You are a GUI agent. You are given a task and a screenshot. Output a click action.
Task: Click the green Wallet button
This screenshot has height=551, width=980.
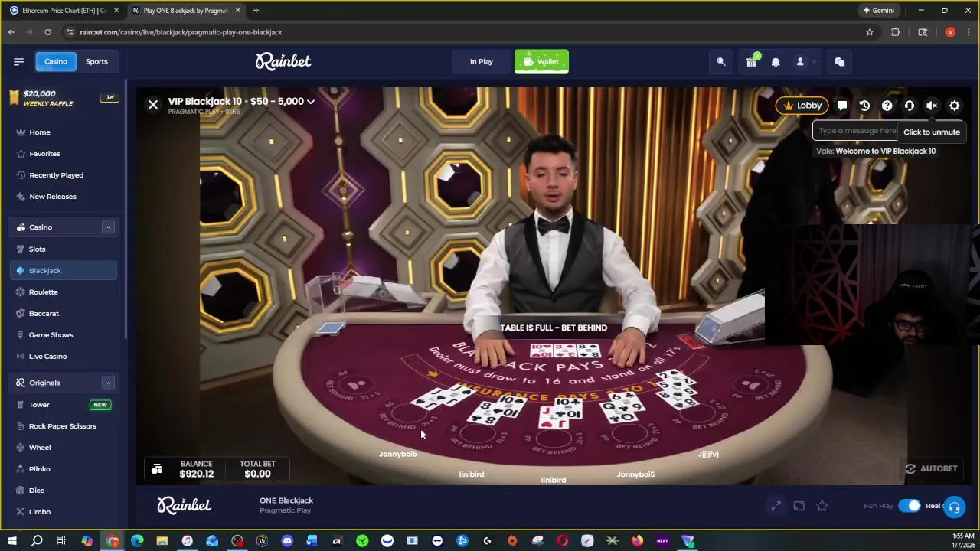point(541,61)
